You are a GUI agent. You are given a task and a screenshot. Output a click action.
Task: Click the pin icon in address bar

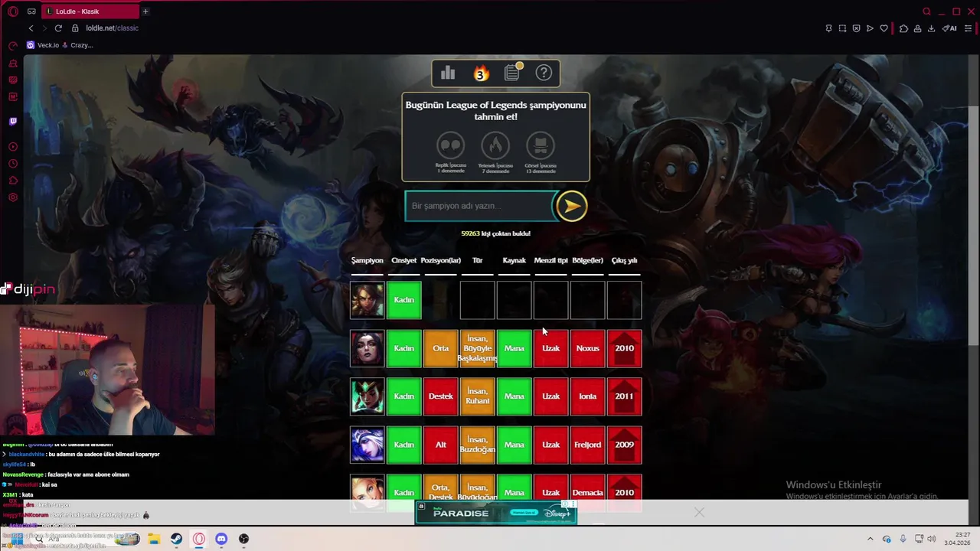pyautogui.click(x=828, y=28)
